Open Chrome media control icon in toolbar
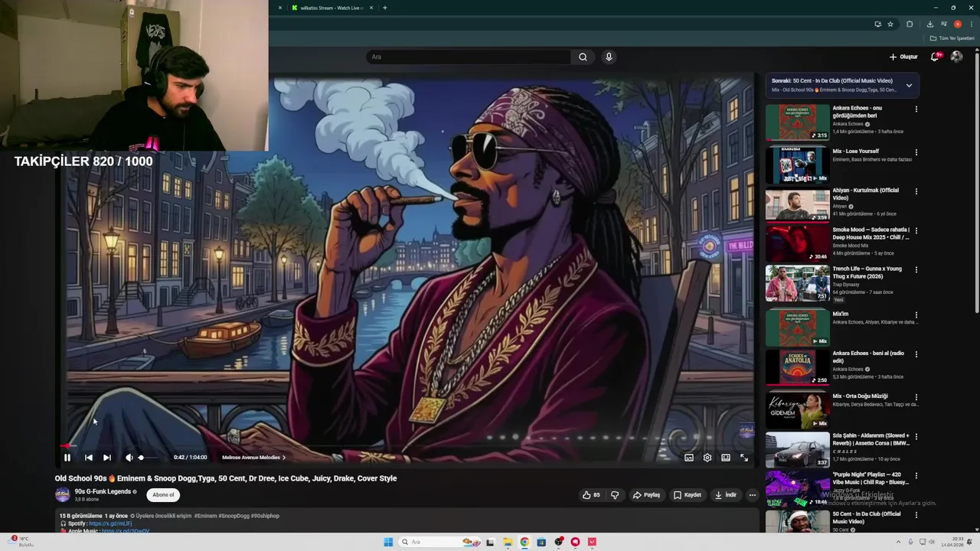The height and width of the screenshot is (551, 980). tap(943, 24)
